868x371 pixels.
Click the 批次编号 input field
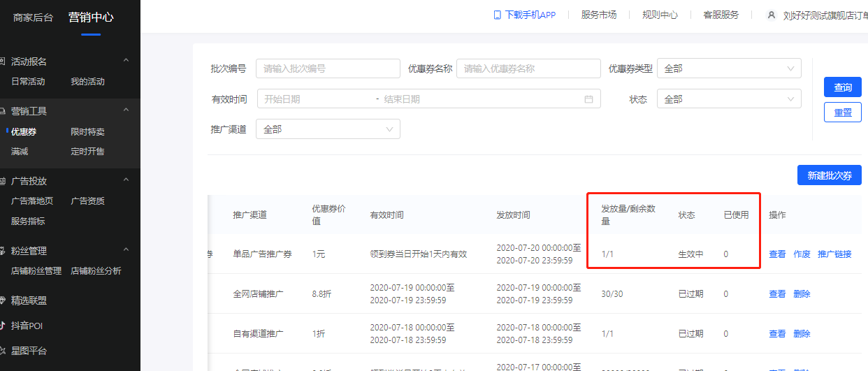328,68
